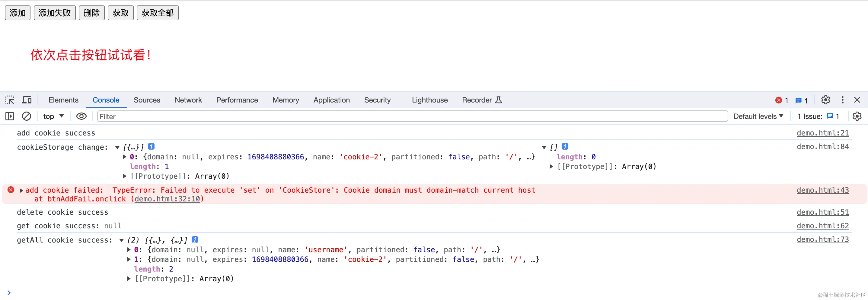Switch to the Network tab
The image size is (868, 300).
[188, 100]
